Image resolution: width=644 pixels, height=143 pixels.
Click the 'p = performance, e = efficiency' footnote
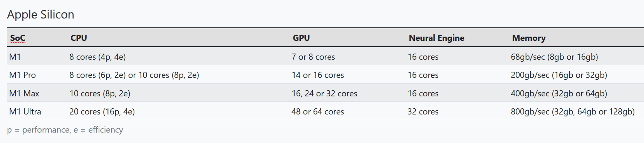65,130
